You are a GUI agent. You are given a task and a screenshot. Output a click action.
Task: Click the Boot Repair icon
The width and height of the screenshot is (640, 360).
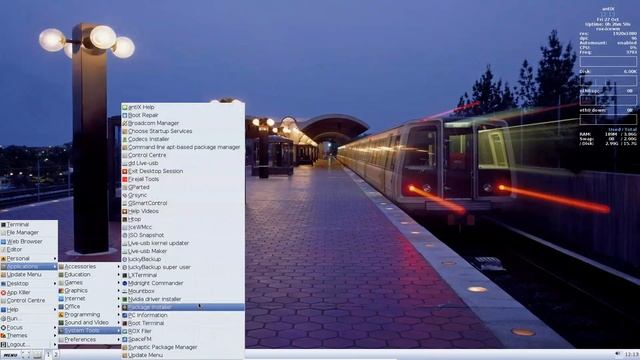coord(125,115)
